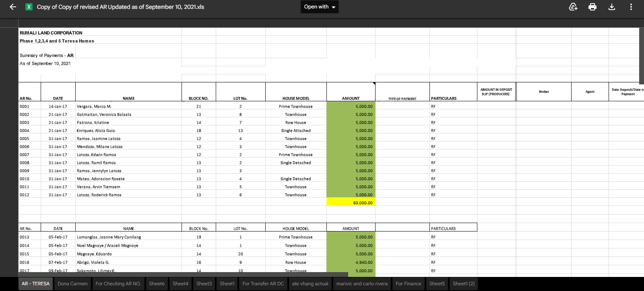
Task: Click the name Vergara, Marco M.
Action: click(94, 107)
